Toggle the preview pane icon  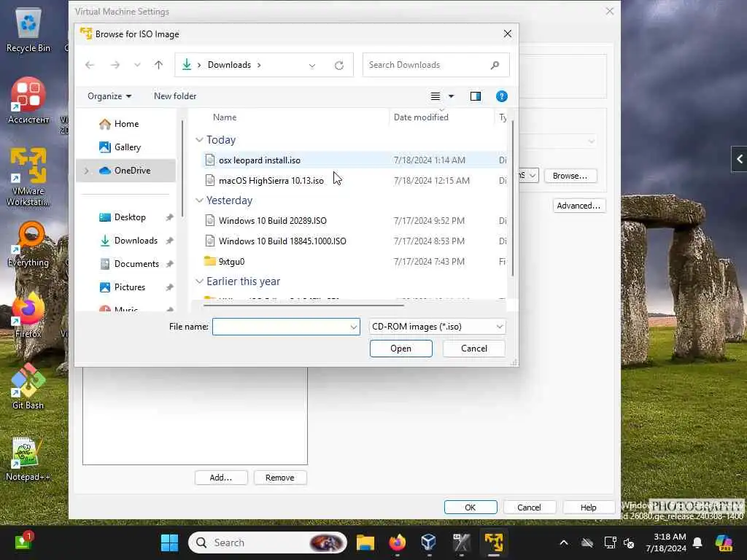[476, 96]
